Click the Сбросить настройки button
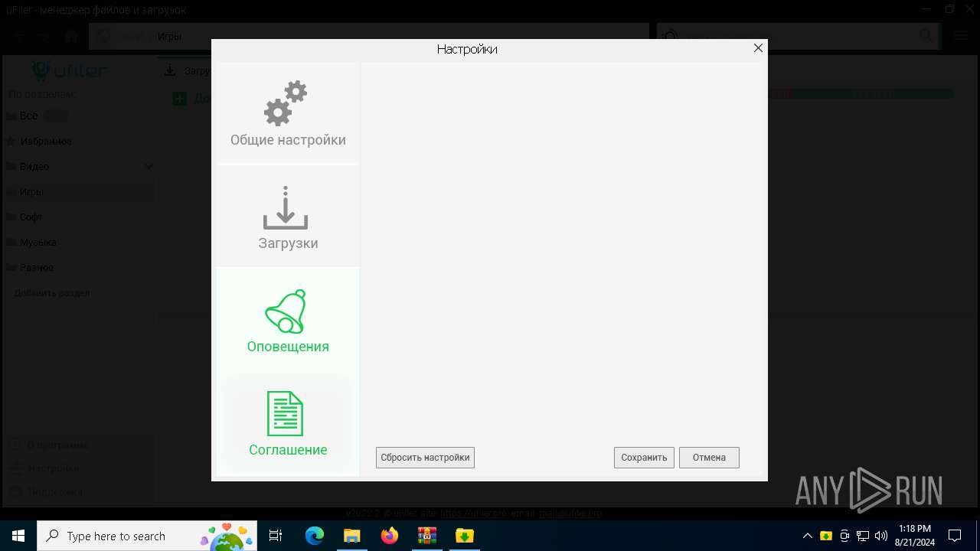980x551 pixels. [x=425, y=458]
